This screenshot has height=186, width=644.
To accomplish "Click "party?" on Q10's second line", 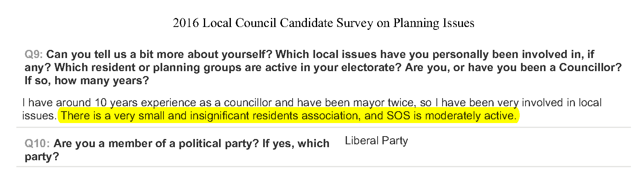I will coord(42,157).
